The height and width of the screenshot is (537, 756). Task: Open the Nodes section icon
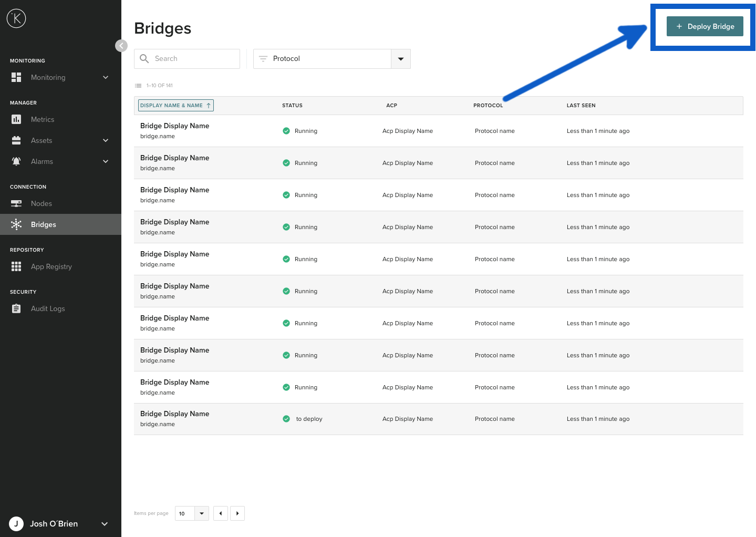point(16,203)
